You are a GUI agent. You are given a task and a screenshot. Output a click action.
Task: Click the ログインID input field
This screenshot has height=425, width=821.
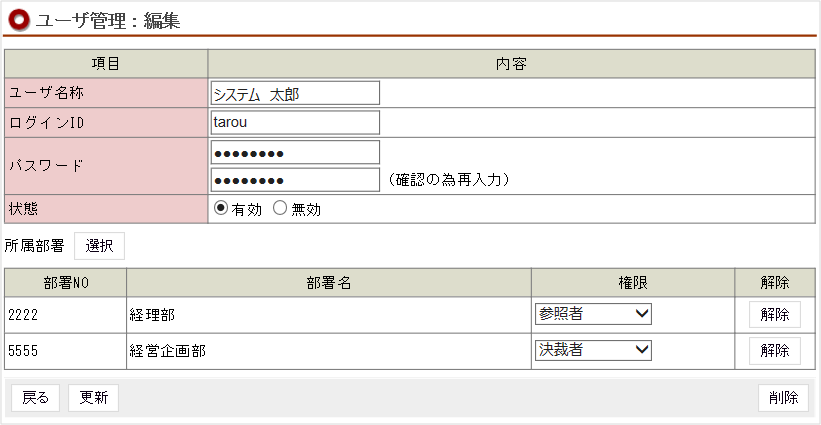point(296,123)
